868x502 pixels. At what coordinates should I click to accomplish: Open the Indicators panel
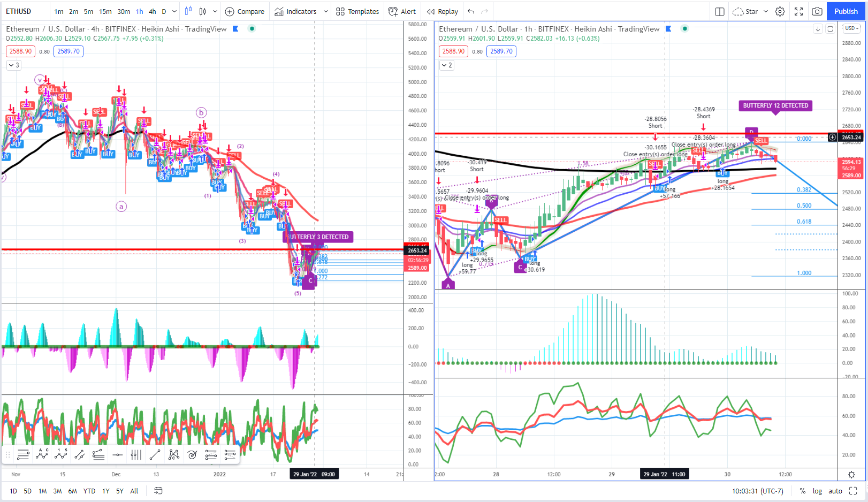(296, 11)
